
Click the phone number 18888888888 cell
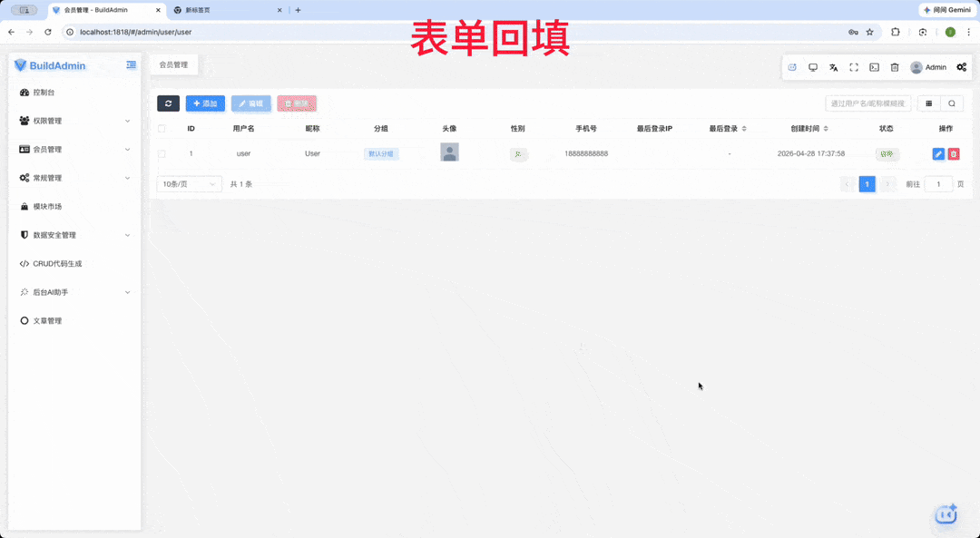point(585,153)
